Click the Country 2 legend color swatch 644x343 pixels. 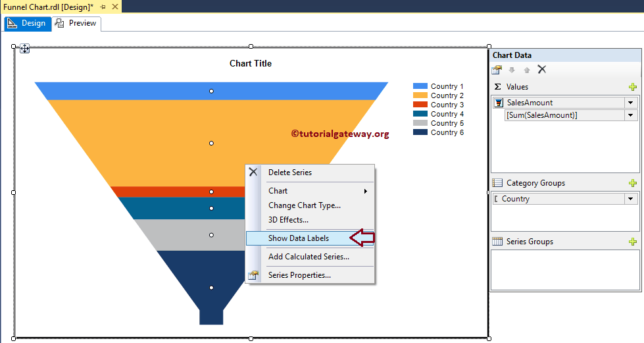point(420,95)
